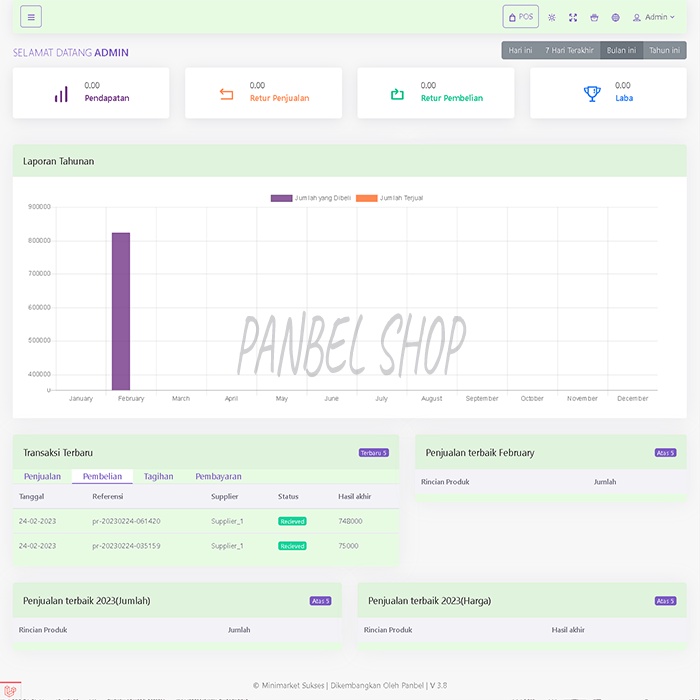Viewport: 700px width, 700px height.
Task: Click Recieved status for 75000 row
Action: click(x=292, y=546)
